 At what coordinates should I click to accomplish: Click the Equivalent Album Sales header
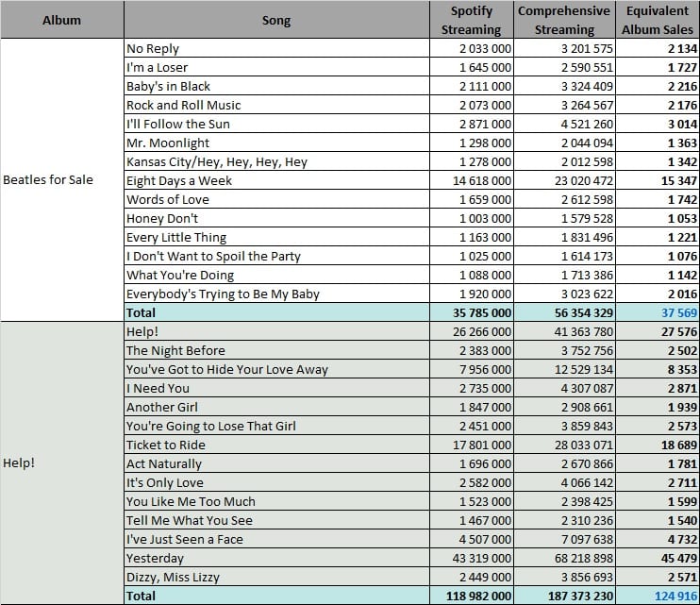coord(658,20)
